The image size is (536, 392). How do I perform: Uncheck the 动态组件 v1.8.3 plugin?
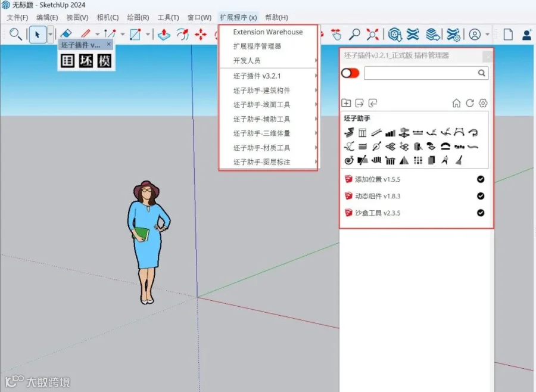point(480,196)
